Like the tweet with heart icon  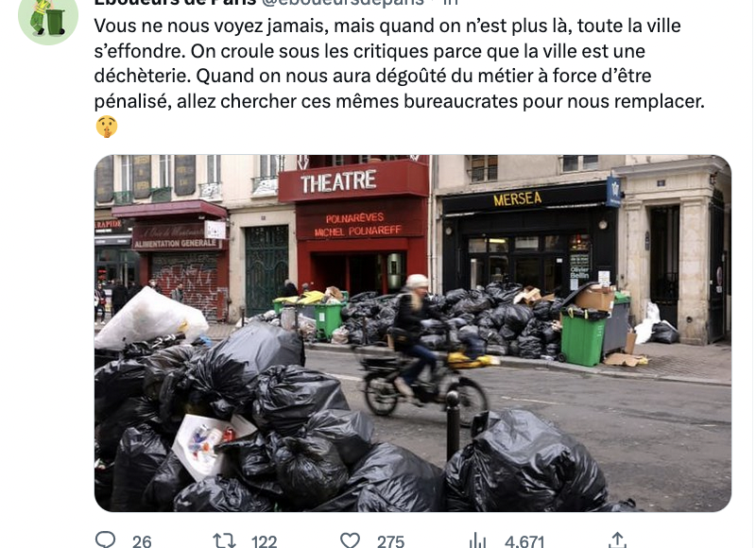350,540
